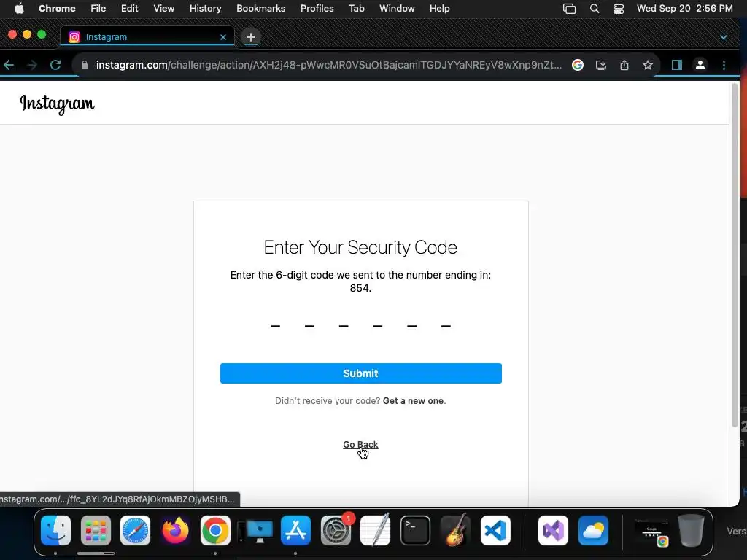
Task: Open the Help menu
Action: [x=439, y=8]
